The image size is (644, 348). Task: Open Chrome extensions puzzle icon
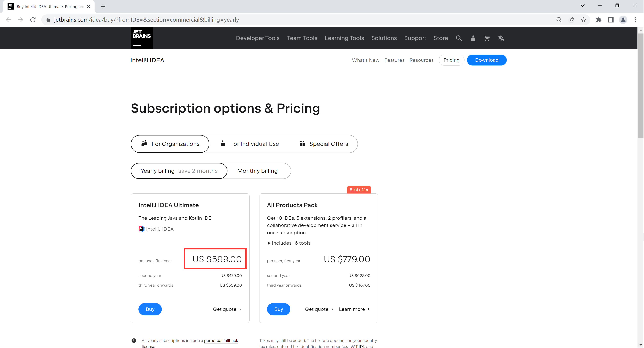coord(599,20)
